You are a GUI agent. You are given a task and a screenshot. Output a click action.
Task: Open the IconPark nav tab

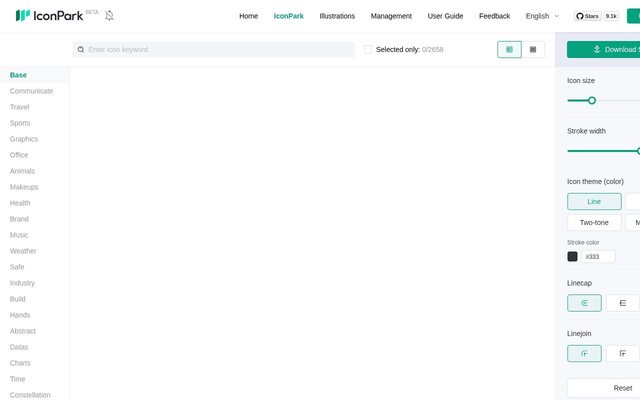tap(289, 16)
